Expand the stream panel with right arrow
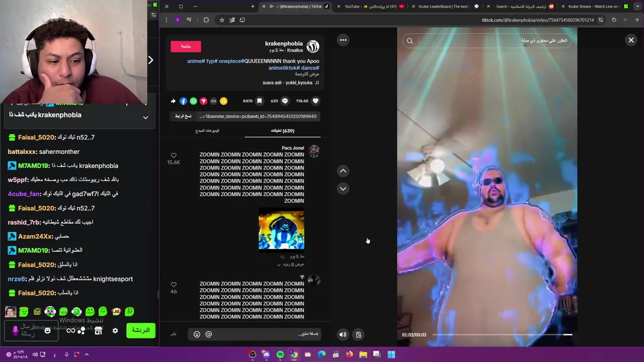Image resolution: width=644 pixels, height=362 pixels. click(x=150, y=60)
